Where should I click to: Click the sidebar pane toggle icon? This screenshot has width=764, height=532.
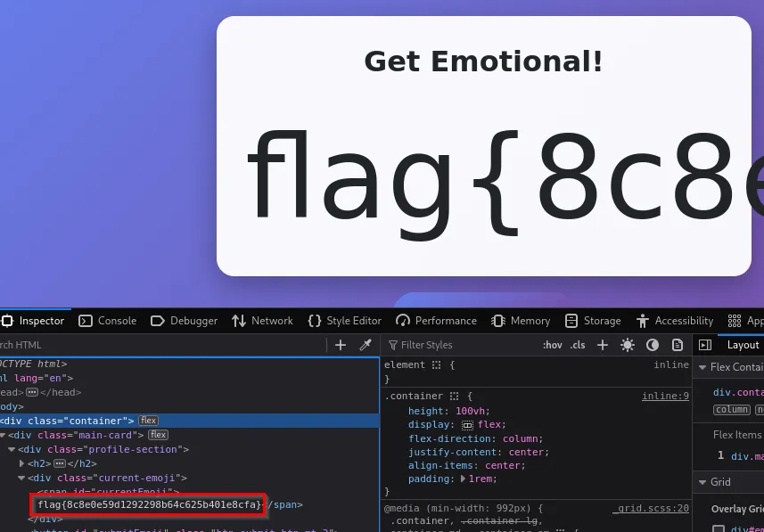pyautogui.click(x=705, y=345)
